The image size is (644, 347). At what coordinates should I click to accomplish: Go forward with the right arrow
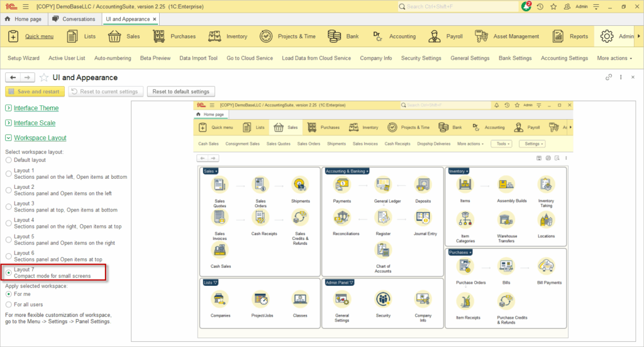click(27, 77)
